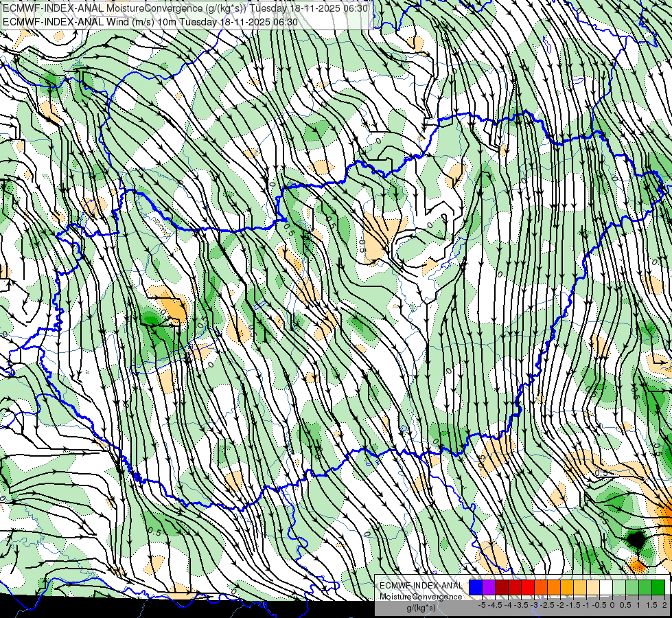This screenshot has width=672, height=618.
Task: Click the blue legend swatch below -5
Action: (x=476, y=587)
